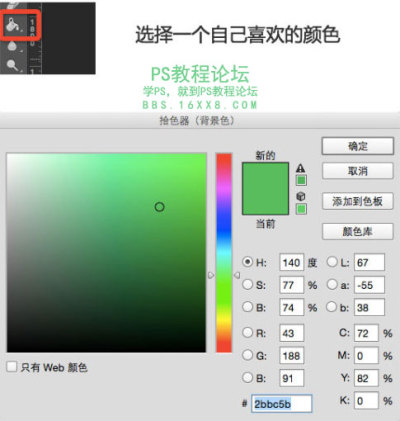
Task: Select the H hue radio button
Action: pyautogui.click(x=247, y=262)
